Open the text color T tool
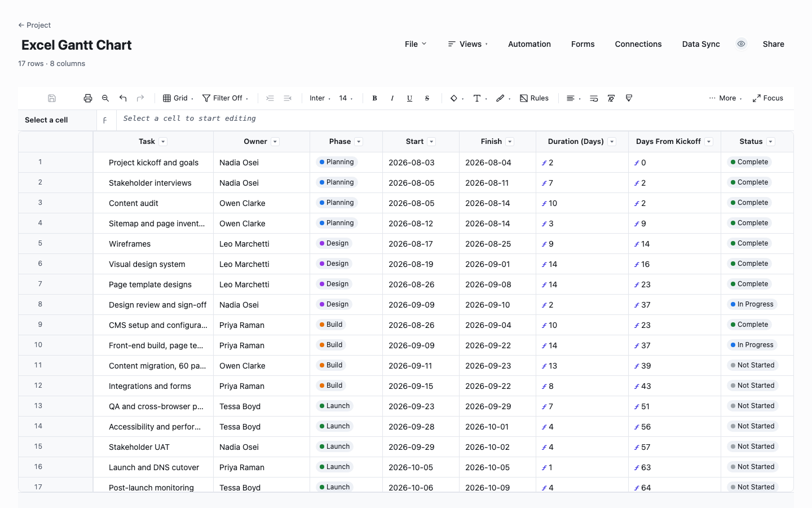This screenshot has width=812, height=508. pos(480,98)
